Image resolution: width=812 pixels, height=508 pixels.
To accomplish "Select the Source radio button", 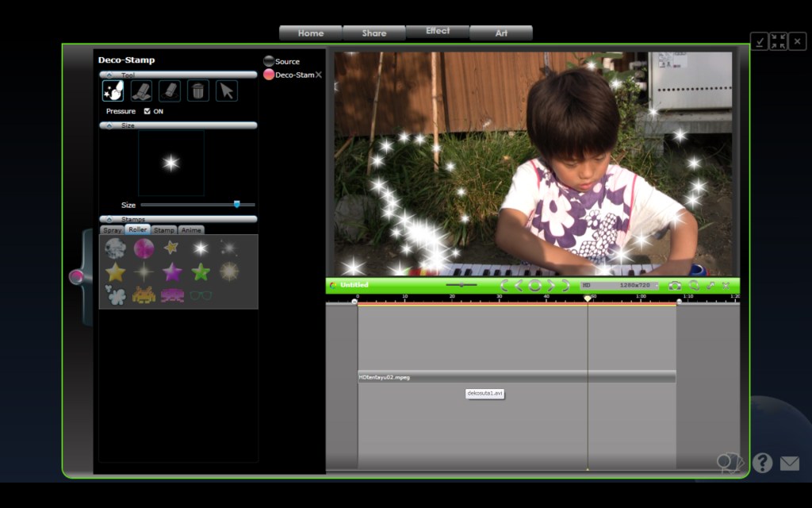I will pyautogui.click(x=269, y=61).
